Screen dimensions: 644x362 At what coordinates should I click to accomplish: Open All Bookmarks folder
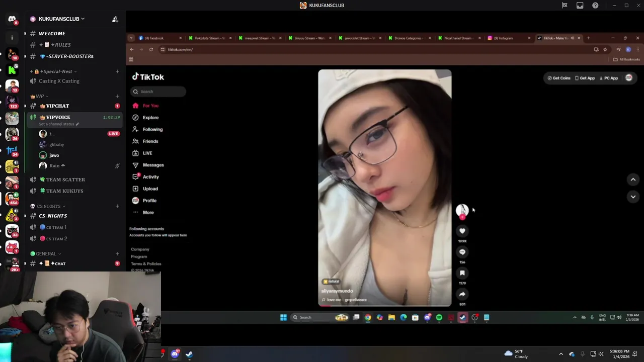[x=626, y=59]
